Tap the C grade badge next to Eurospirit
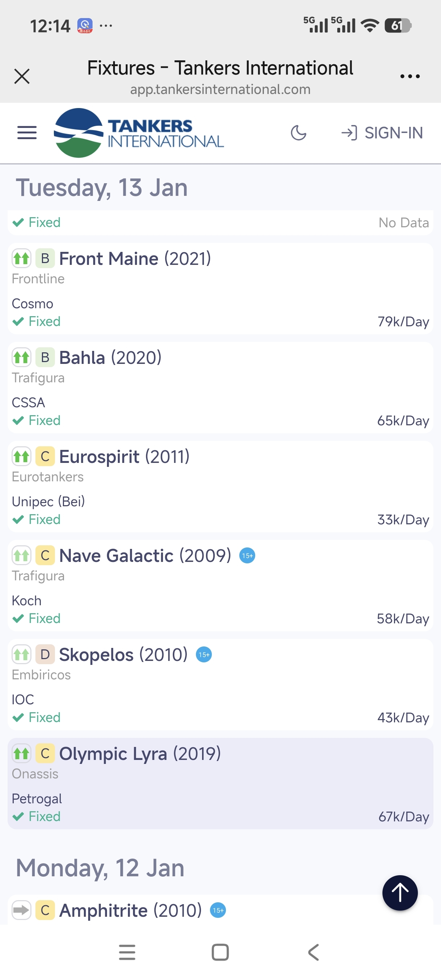The image size is (441, 980). tap(45, 456)
